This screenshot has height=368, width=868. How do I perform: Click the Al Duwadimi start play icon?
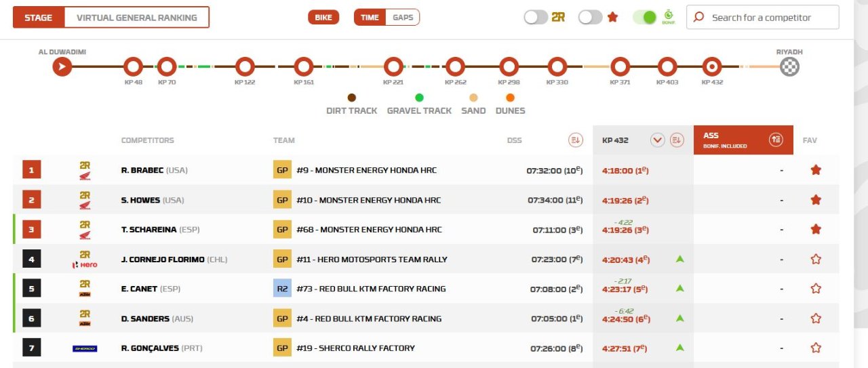coord(62,66)
